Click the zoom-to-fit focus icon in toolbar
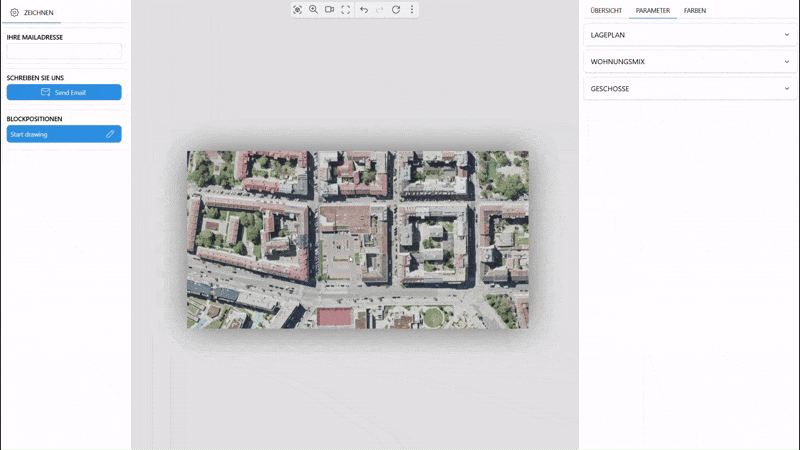800x450 pixels. pos(297,10)
